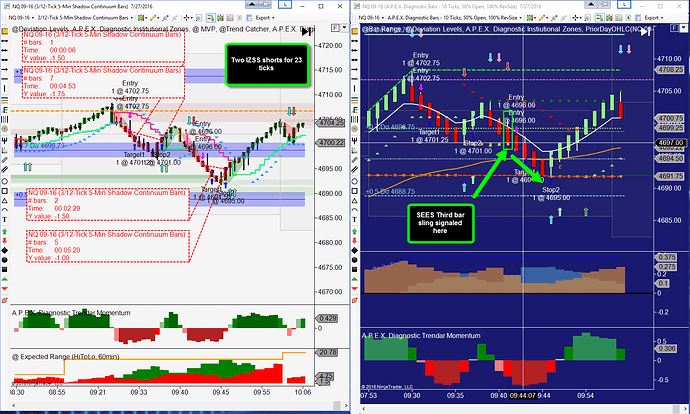Select the Triangle shape tool in left chart
Viewport: 690px width, 414px height.
click(x=5, y=201)
